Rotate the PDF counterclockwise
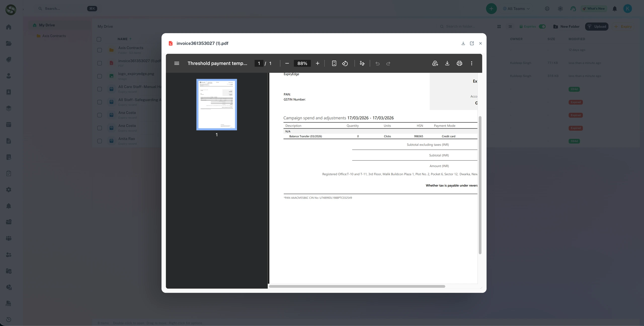Screen dimensions: 644x326 pos(345,63)
